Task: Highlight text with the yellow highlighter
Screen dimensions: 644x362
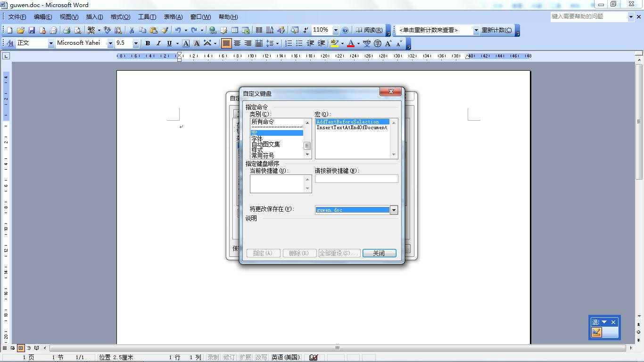Action: [x=334, y=43]
